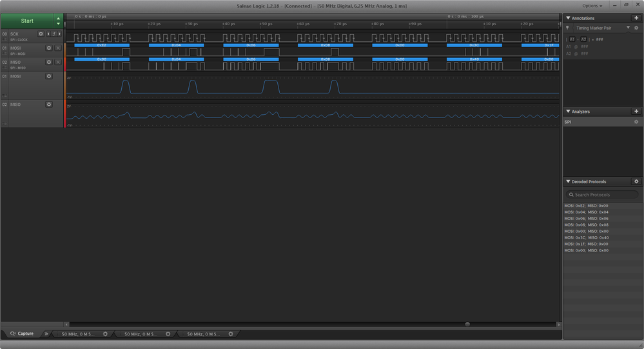
Task: Open Timing Marker Pair dropdown arrow
Action: (x=628, y=28)
